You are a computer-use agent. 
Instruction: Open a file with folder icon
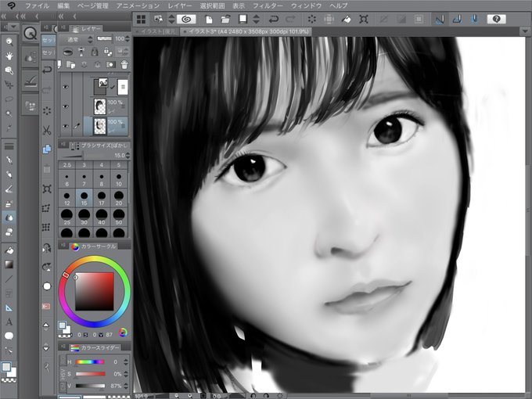click(225, 20)
